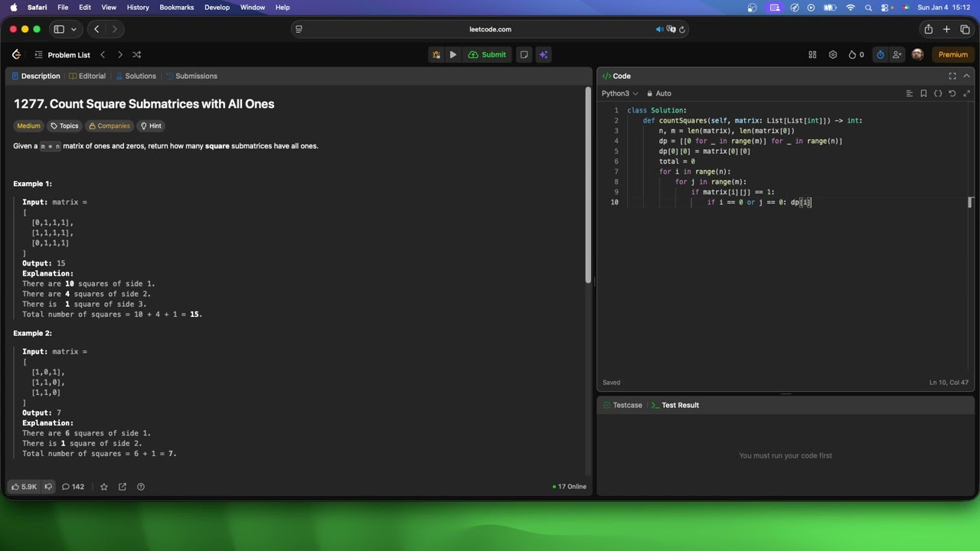Click the Submit button
980x551 pixels.
(x=488, y=54)
